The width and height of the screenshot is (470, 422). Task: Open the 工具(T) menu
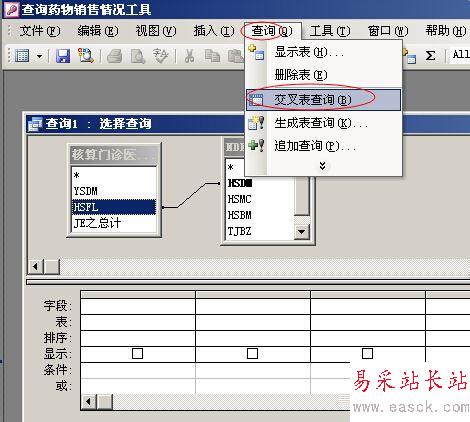click(330, 31)
